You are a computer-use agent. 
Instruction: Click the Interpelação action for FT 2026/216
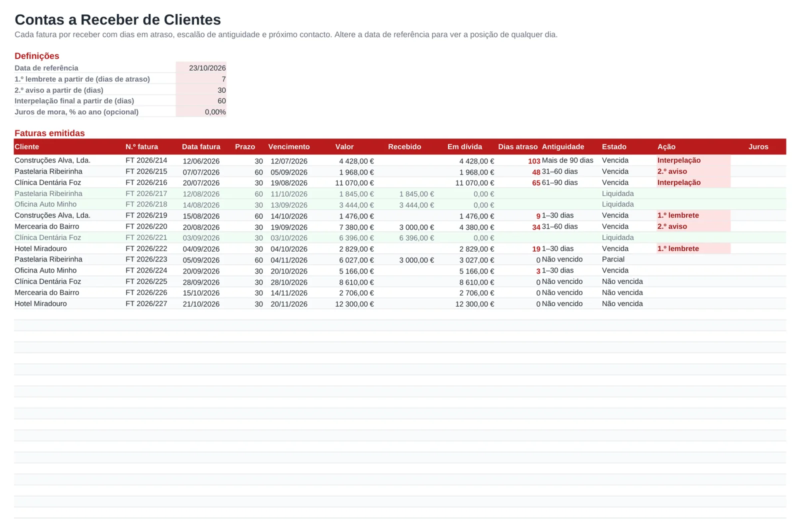point(693,182)
